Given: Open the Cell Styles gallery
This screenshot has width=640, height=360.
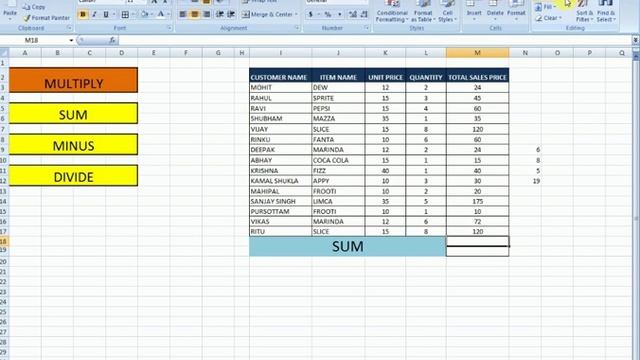Looking at the screenshot, I should [447, 11].
